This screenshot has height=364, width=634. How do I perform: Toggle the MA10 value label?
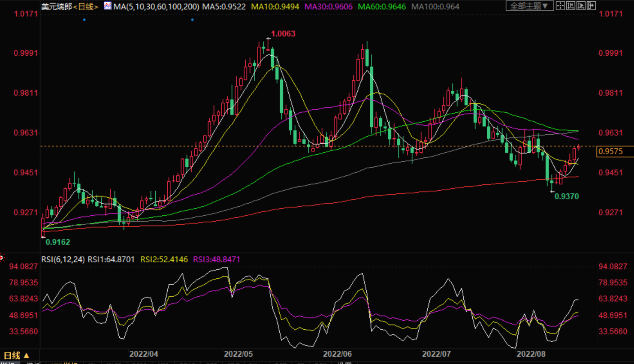[275, 6]
